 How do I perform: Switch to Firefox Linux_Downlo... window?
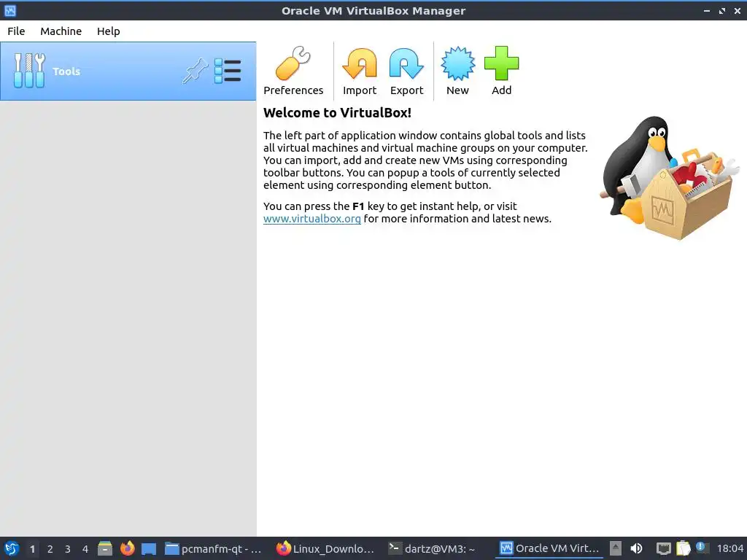click(x=325, y=548)
